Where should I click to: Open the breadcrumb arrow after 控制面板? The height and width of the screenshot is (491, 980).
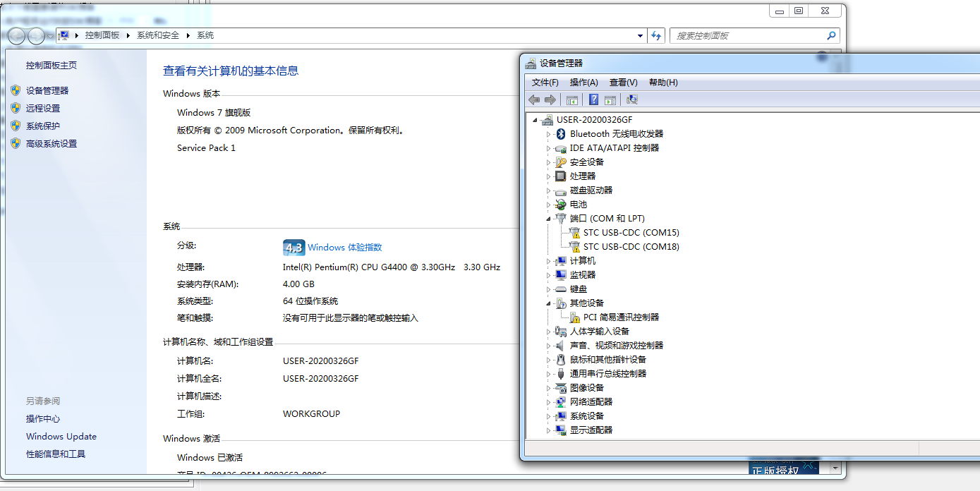tap(128, 35)
